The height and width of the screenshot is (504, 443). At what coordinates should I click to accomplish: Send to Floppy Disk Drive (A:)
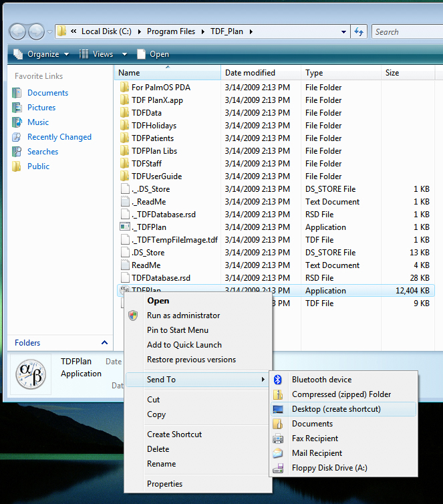343,468
